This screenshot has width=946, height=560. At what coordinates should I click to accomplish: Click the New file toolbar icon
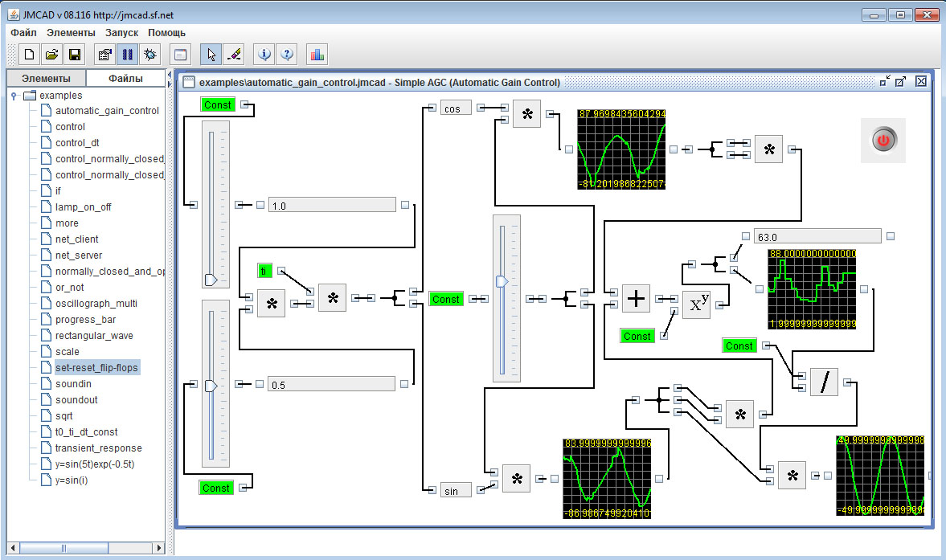pyautogui.click(x=29, y=55)
